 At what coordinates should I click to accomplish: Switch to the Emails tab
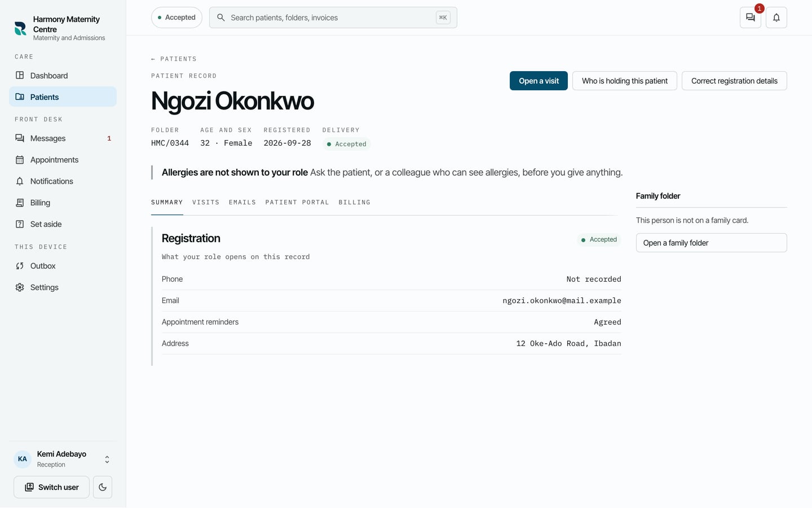(242, 202)
